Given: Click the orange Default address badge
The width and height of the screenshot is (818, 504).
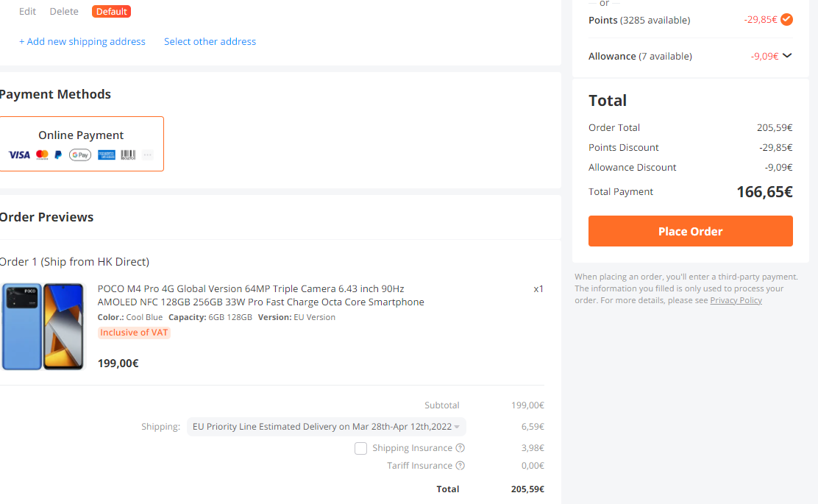Looking at the screenshot, I should click(112, 12).
